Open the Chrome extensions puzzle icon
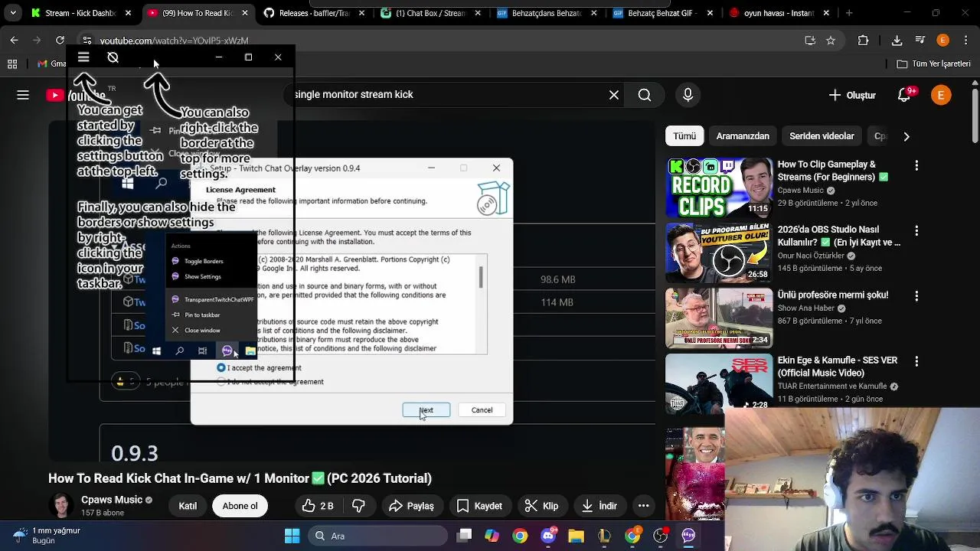The width and height of the screenshot is (980, 551). (864, 41)
